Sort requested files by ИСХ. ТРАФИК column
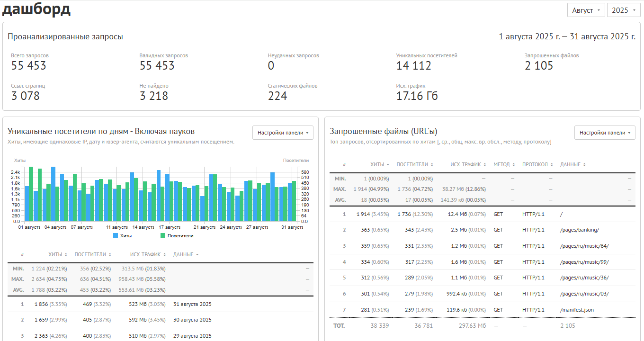Viewport: 644px width, 341px height. pos(468,164)
